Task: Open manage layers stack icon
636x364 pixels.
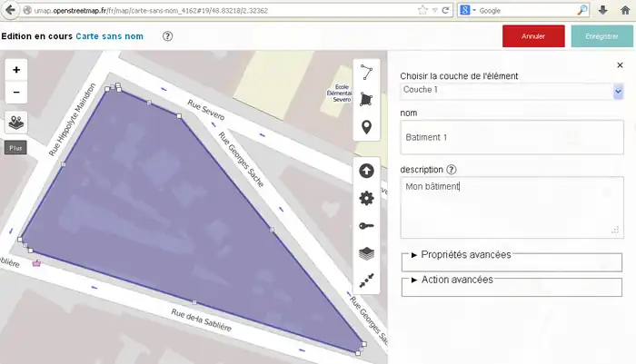Action: coord(366,254)
